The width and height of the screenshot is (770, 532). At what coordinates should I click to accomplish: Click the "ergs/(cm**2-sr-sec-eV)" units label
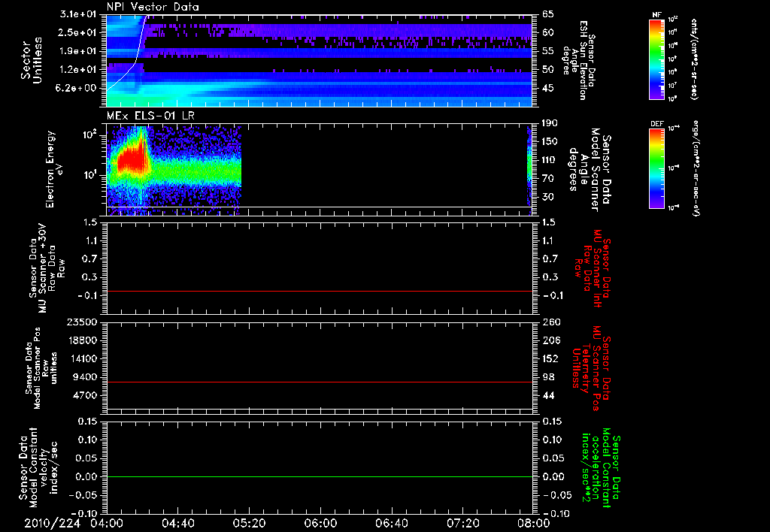coord(695,169)
